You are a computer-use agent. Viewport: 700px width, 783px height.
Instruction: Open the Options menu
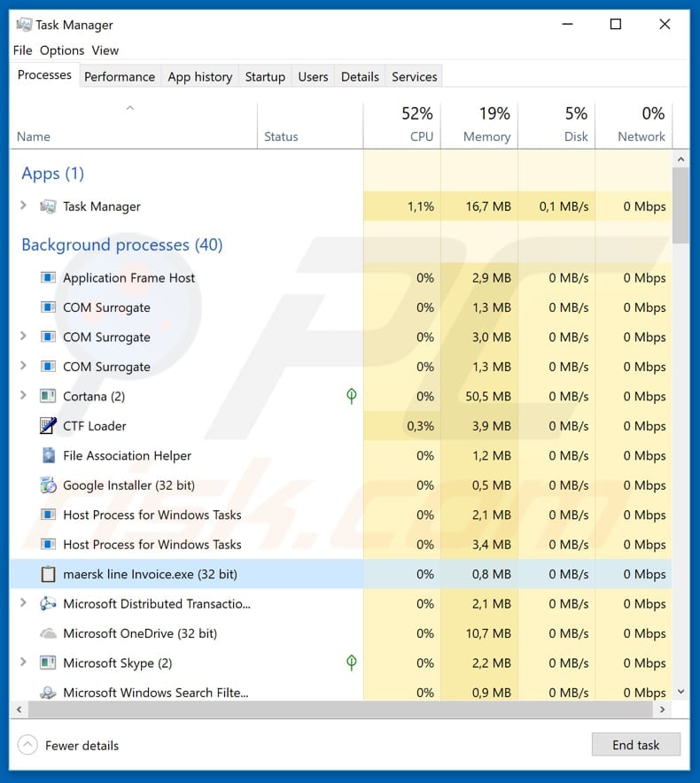point(62,50)
